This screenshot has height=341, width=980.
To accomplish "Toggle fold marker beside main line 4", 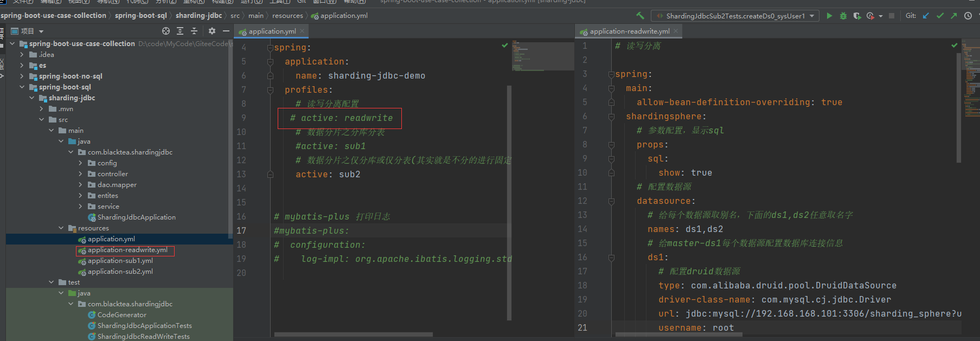I will pyautogui.click(x=611, y=88).
